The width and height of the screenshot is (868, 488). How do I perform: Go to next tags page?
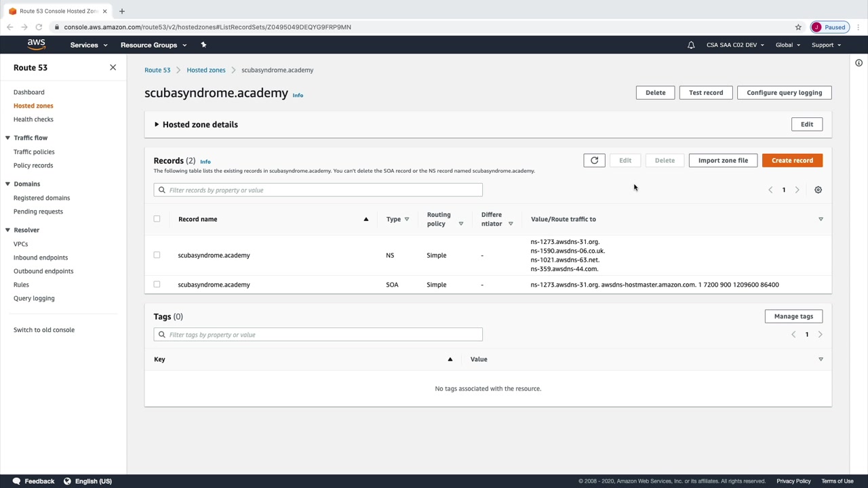click(820, 334)
